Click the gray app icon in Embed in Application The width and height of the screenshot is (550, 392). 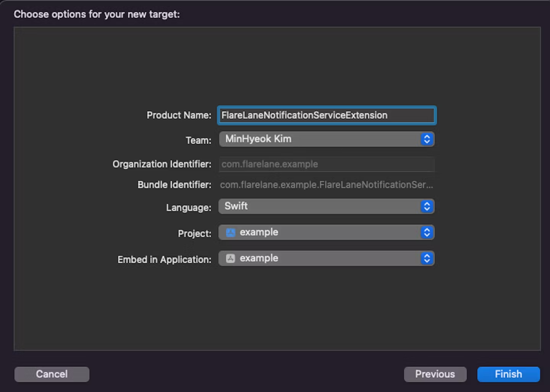point(231,258)
